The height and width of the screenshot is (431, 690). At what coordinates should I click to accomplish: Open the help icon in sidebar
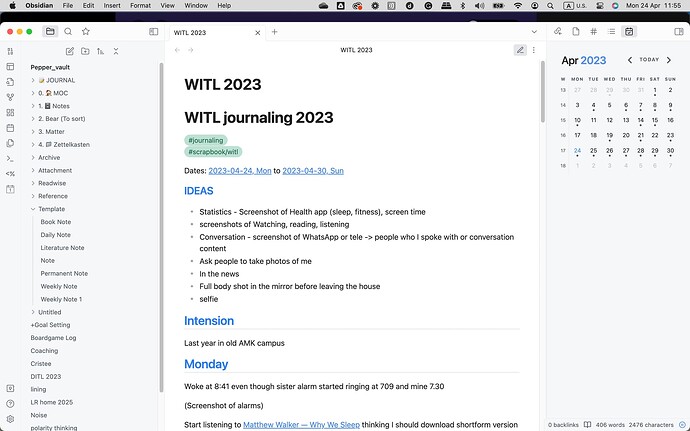point(11,404)
